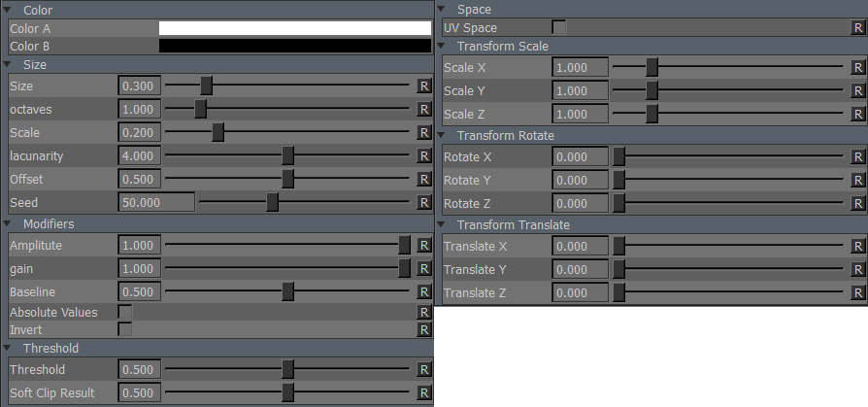
Task: Reset Amplitute with its R button
Action: [x=424, y=245]
